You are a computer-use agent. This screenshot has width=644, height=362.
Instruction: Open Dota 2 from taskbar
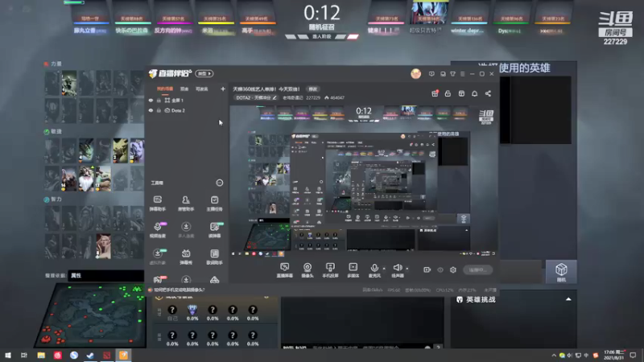(x=107, y=355)
